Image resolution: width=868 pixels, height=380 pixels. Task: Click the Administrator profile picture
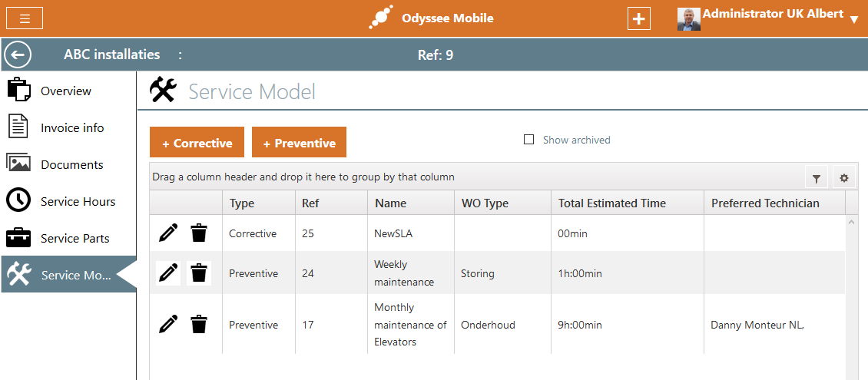click(x=688, y=19)
